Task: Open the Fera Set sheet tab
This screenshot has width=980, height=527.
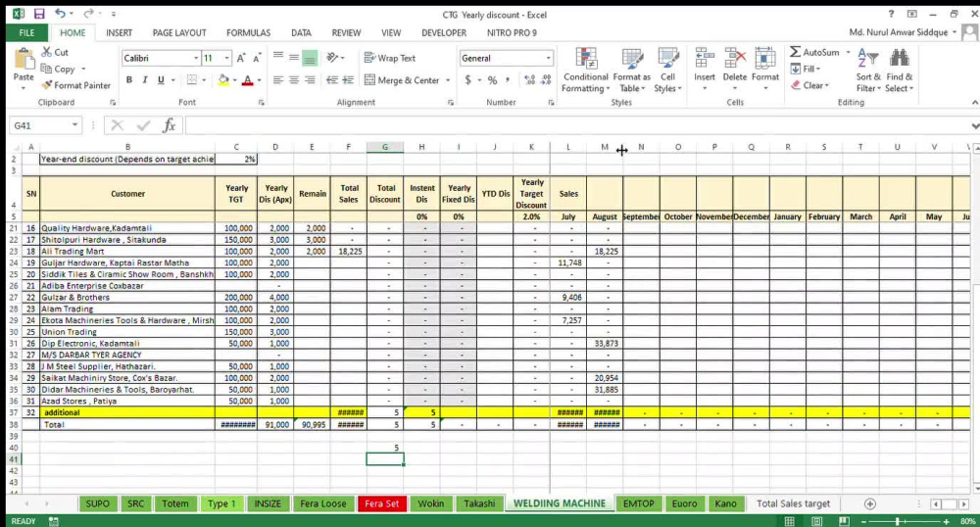Action: (x=382, y=503)
